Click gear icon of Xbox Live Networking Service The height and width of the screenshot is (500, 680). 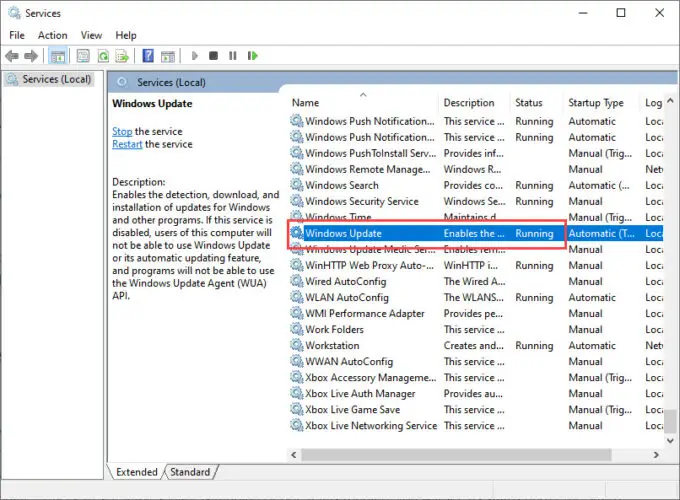coord(297,426)
